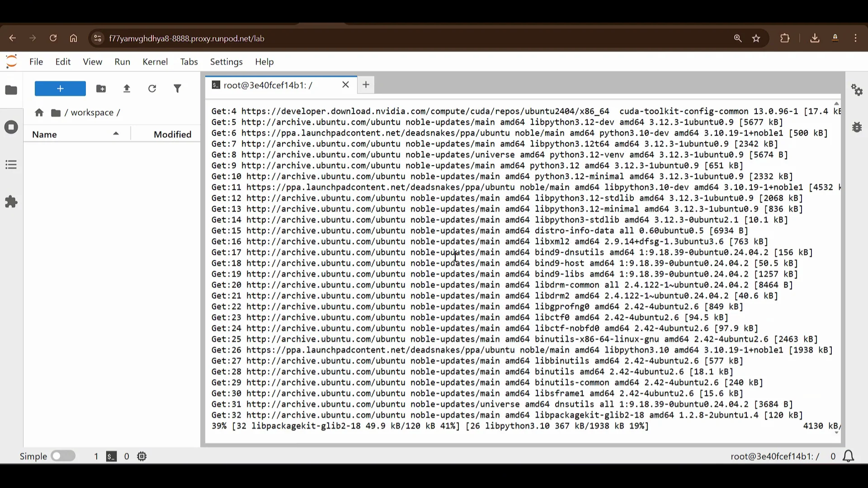Select the root@3e40fcef14b1 terminal tab
868x488 pixels.
pyautogui.click(x=268, y=85)
